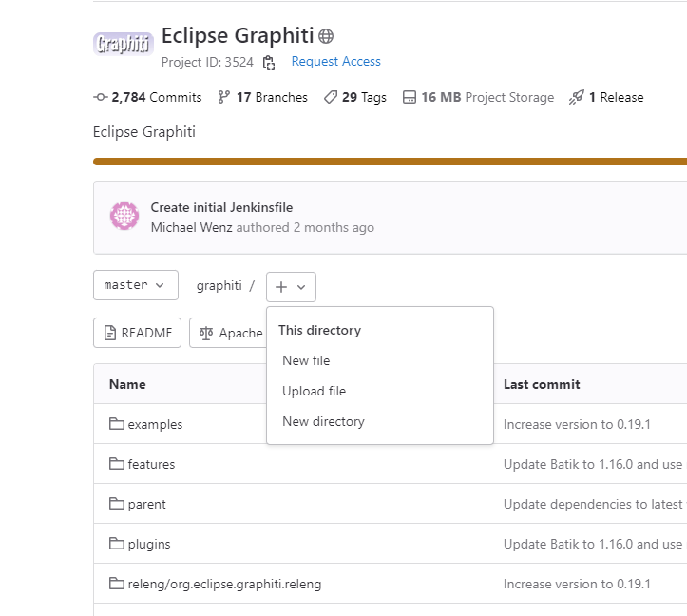The height and width of the screenshot is (616, 687).
Task: Select New file from menu
Action: pos(380,361)
